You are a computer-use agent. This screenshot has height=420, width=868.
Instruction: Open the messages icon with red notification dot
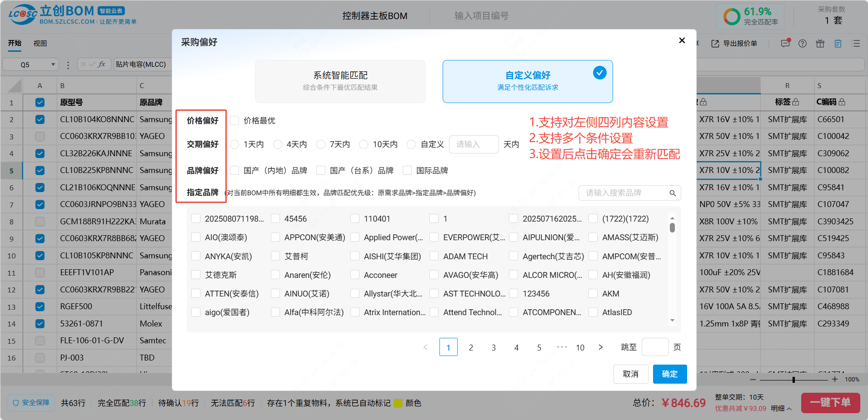785,44
